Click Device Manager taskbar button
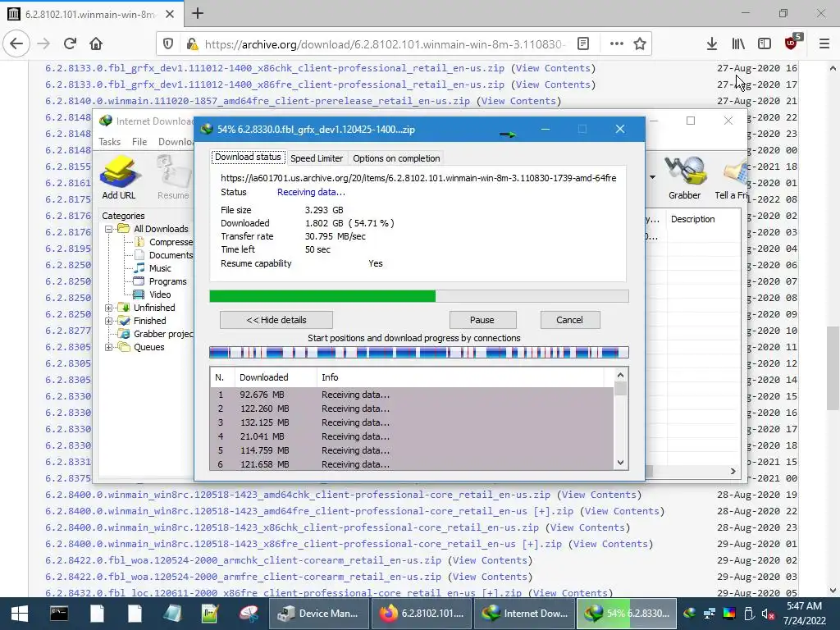The width and height of the screenshot is (840, 630). point(317,614)
